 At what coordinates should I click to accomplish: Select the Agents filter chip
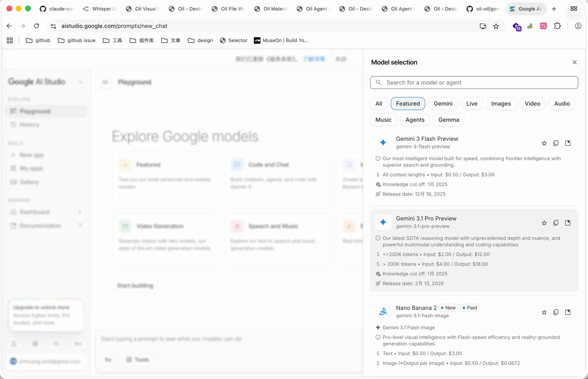point(415,120)
